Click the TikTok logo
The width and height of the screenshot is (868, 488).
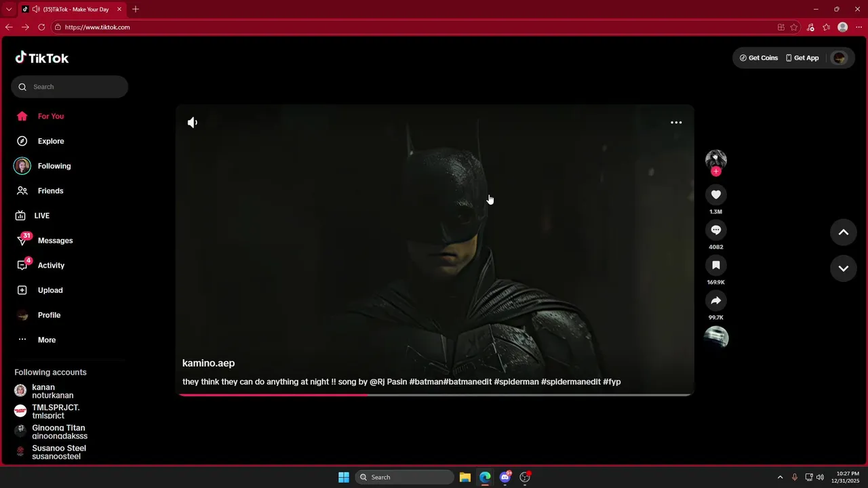(42, 58)
